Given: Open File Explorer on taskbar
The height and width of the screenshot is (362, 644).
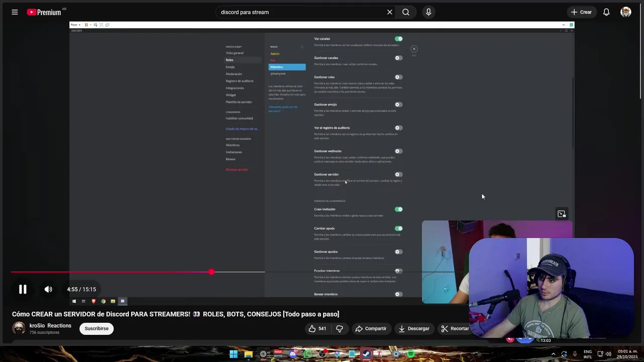Looking at the screenshot, I should click(248, 354).
